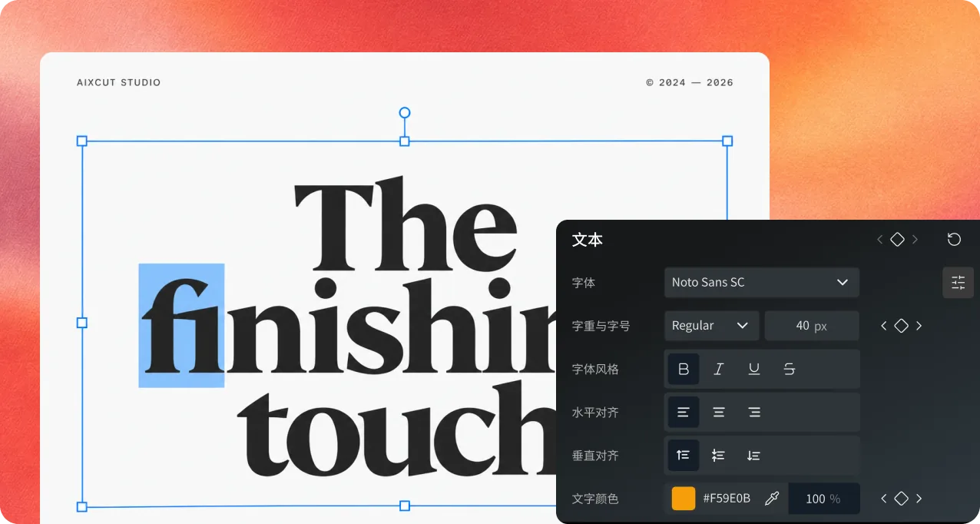Image resolution: width=980 pixels, height=524 pixels.
Task: Click the word "The" on canvas
Action: (406, 224)
